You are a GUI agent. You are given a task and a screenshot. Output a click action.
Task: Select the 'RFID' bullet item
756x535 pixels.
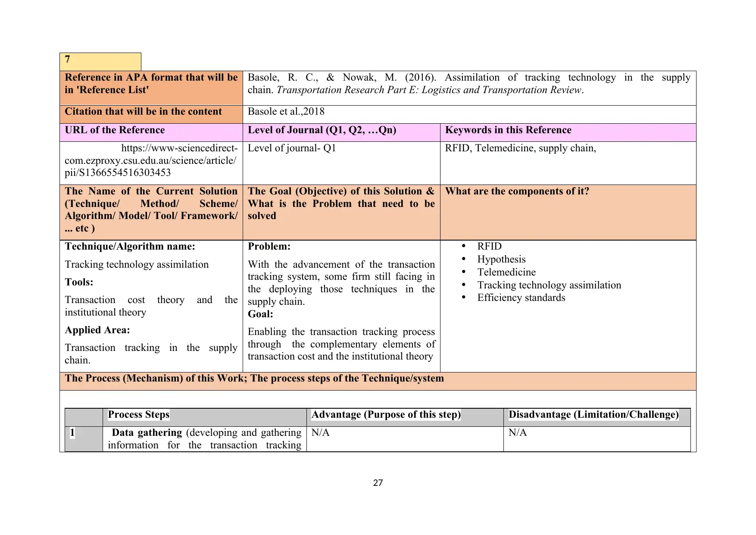[490, 247]
